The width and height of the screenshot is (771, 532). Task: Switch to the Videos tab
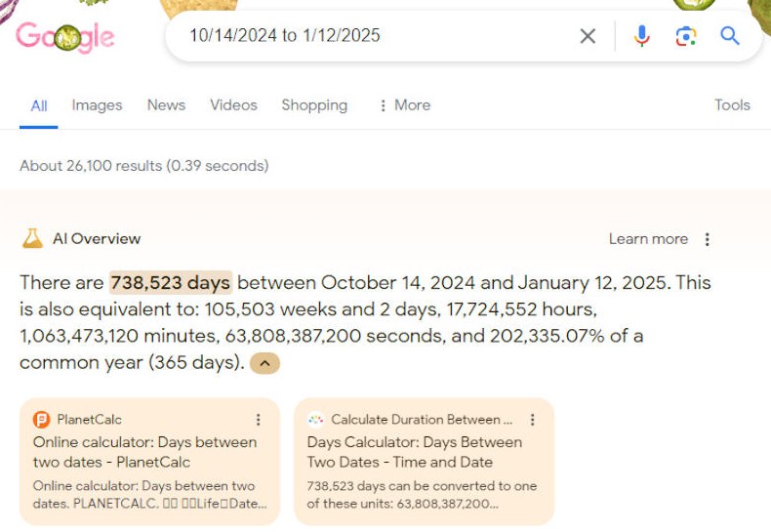point(233,104)
